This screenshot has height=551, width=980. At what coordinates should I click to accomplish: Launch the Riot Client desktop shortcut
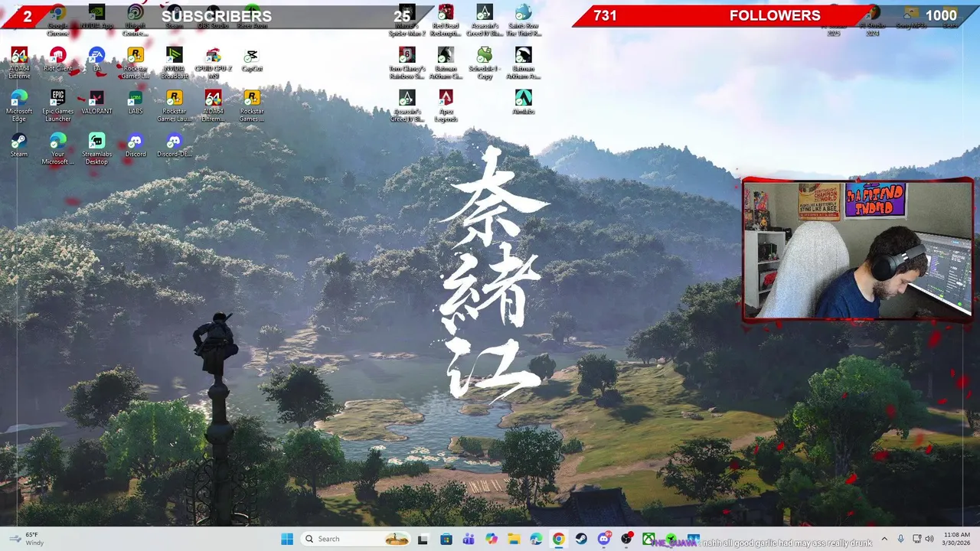click(x=57, y=60)
